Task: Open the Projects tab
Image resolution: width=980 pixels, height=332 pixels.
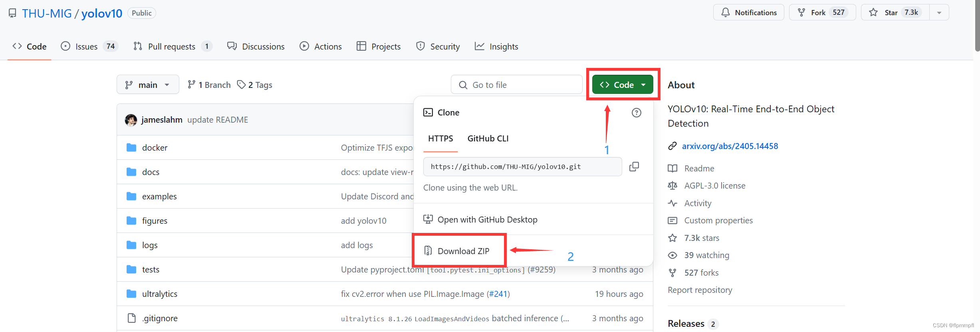Action: (379, 46)
